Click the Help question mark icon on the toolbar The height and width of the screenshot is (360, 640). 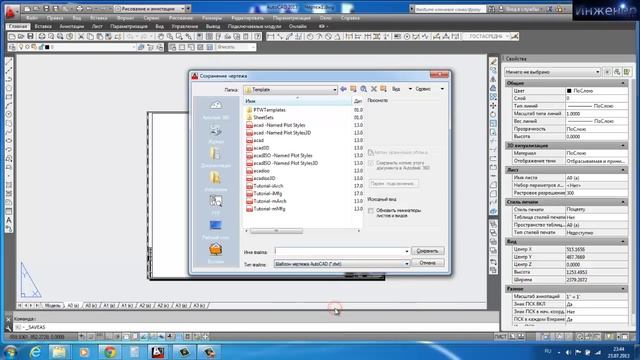tap(257, 37)
